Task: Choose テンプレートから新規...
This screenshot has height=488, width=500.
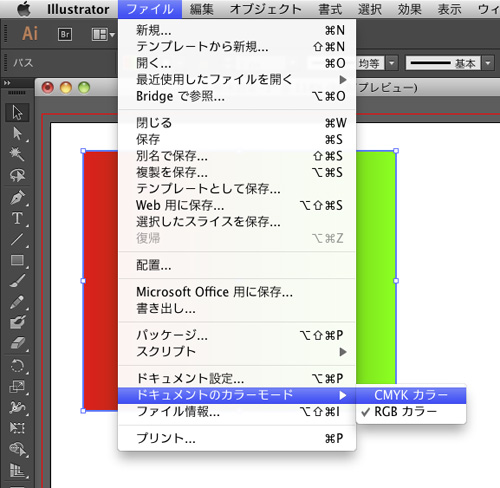Action: 237,47
